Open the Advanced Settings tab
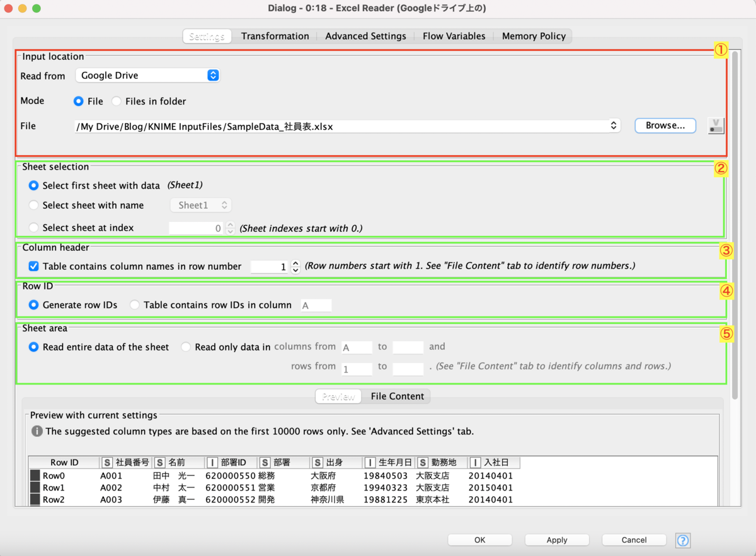This screenshot has width=756, height=556. pos(365,36)
